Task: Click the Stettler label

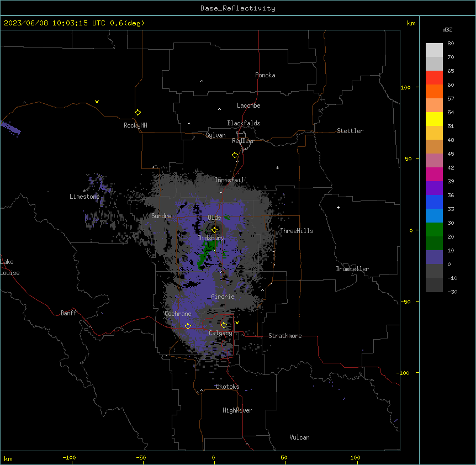Action: pyautogui.click(x=350, y=131)
